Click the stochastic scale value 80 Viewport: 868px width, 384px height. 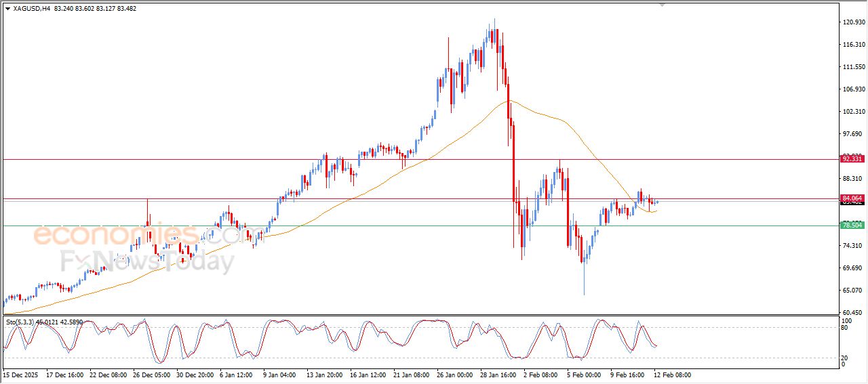click(844, 328)
